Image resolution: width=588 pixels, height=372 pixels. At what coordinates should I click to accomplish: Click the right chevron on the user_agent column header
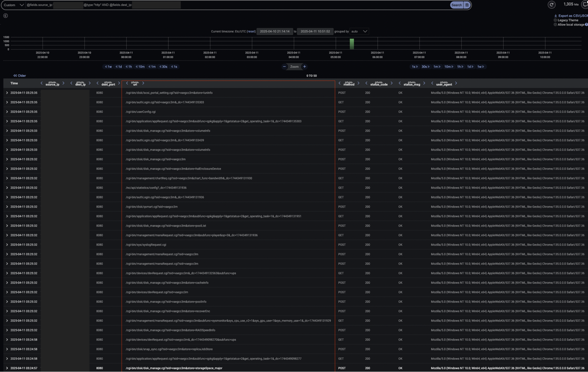pos(456,83)
